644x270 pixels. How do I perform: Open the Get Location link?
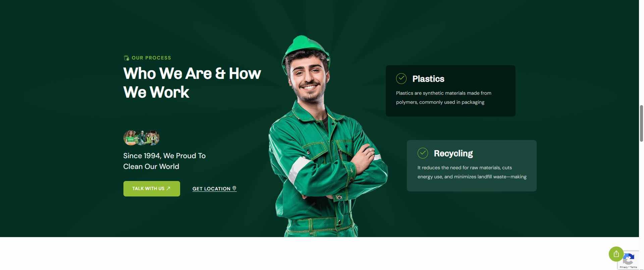[214, 189]
